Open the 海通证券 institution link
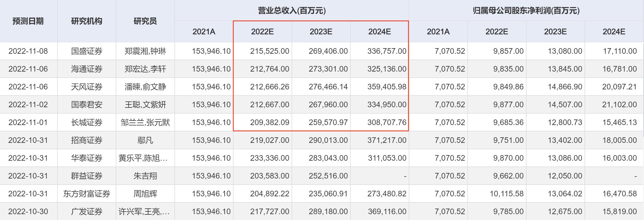The width and height of the screenshot is (644, 220). 87,69
